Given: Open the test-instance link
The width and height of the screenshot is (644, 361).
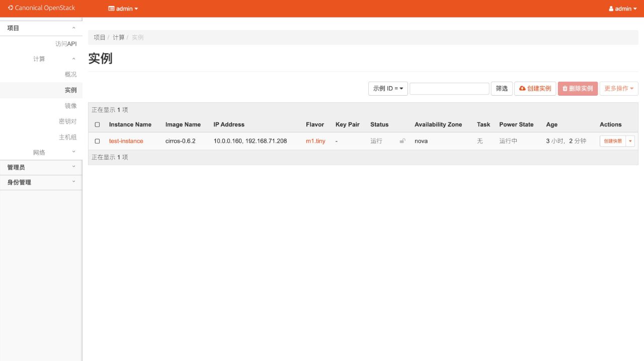Looking at the screenshot, I should (x=126, y=141).
